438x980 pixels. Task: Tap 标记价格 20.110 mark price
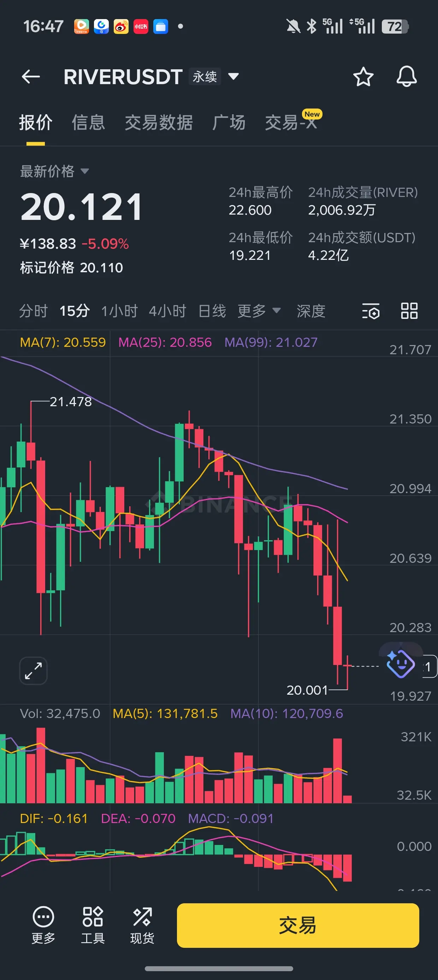pyautogui.click(x=71, y=267)
